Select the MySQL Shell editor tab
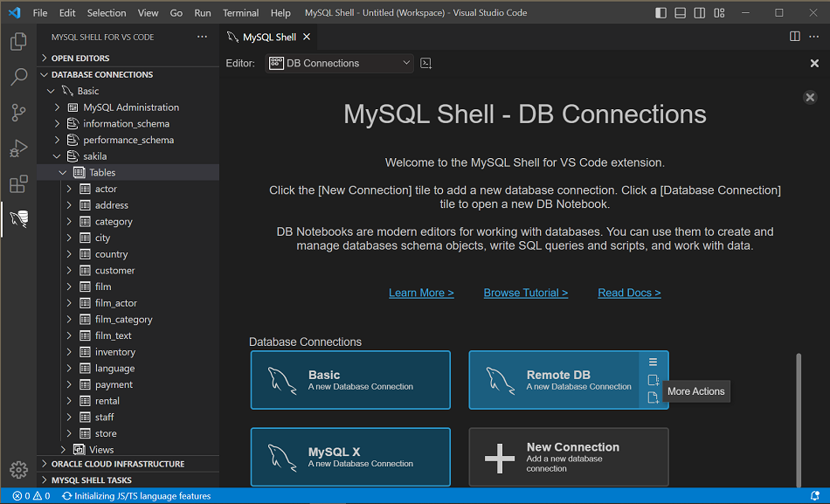830x504 pixels. point(268,38)
